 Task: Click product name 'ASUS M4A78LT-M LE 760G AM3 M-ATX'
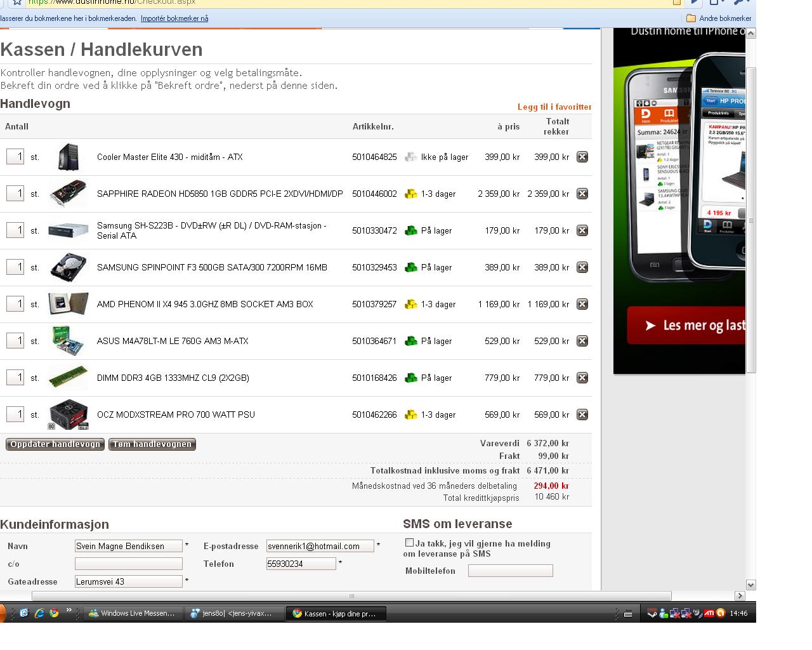(x=173, y=341)
